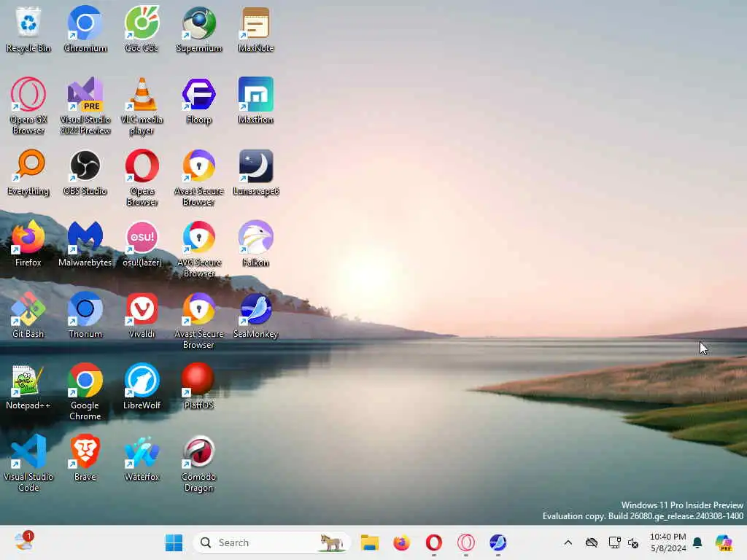Click the OneDrive cloud tray icon
The width and height of the screenshot is (747, 560).
tap(592, 542)
